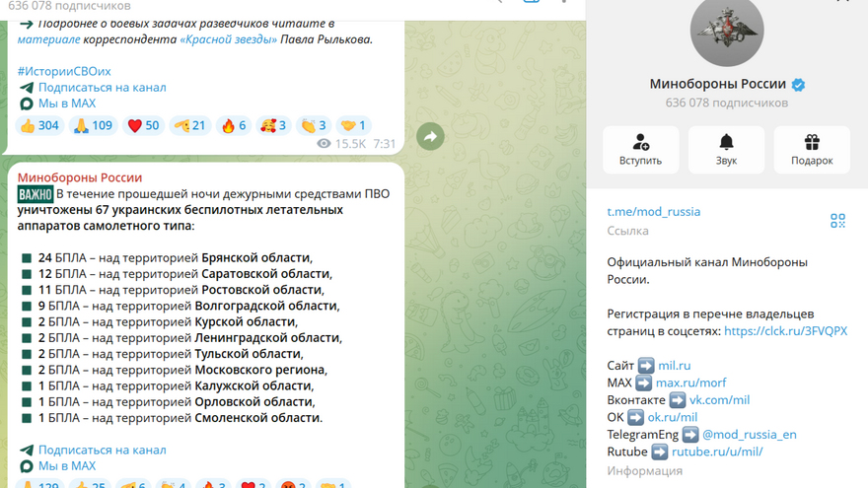868x488 pixels.
Task: Click the red heart 50 reaction
Action: (x=143, y=125)
